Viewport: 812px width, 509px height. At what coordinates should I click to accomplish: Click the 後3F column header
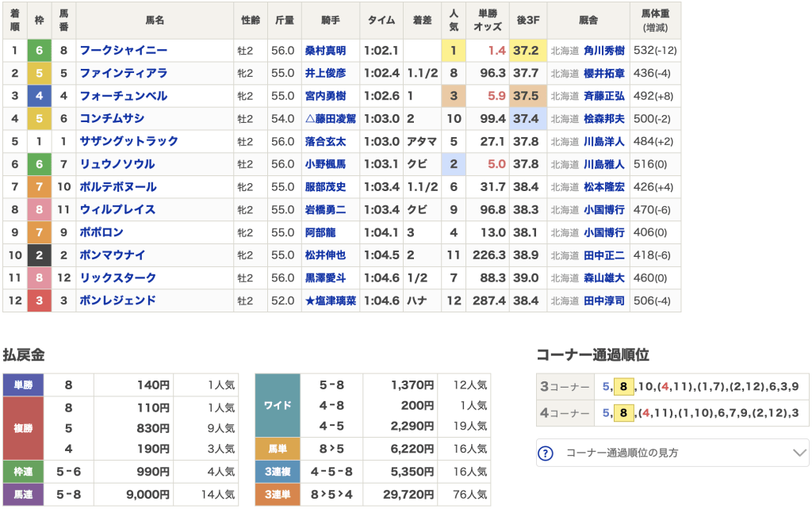point(527,20)
